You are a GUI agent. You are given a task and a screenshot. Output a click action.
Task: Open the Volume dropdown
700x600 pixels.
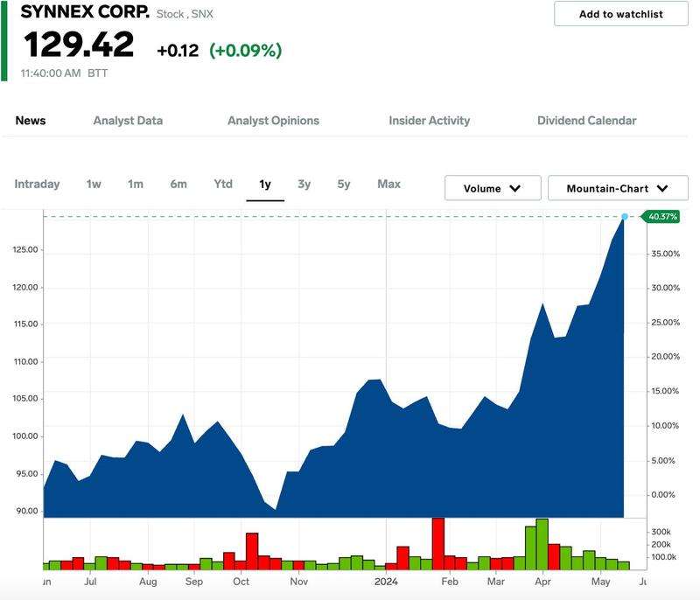(493, 188)
